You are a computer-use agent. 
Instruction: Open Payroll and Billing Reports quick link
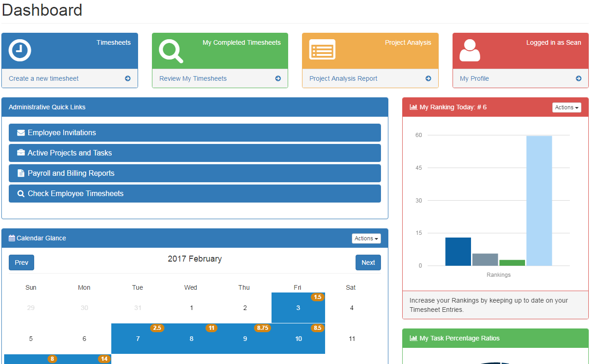195,173
